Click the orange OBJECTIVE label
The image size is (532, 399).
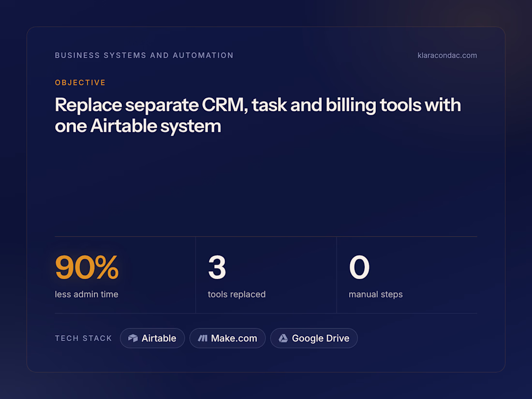click(x=80, y=83)
